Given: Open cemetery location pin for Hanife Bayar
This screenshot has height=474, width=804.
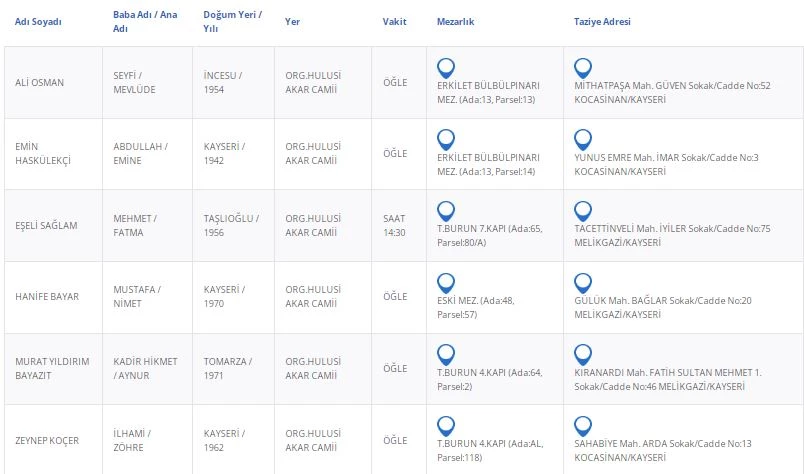Looking at the screenshot, I should pyautogui.click(x=447, y=283).
